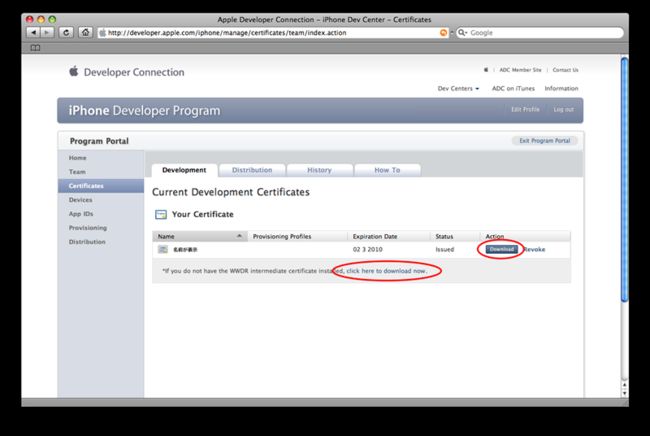
Task: Revoke the issued certificate
Action: tap(535, 249)
